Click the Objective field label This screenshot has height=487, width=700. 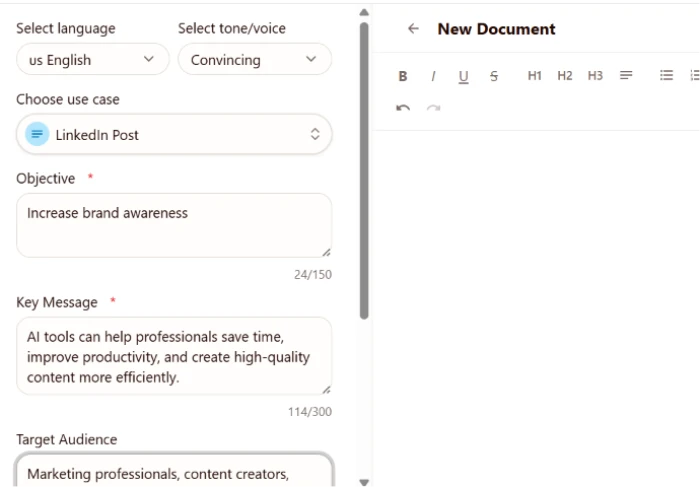(46, 179)
